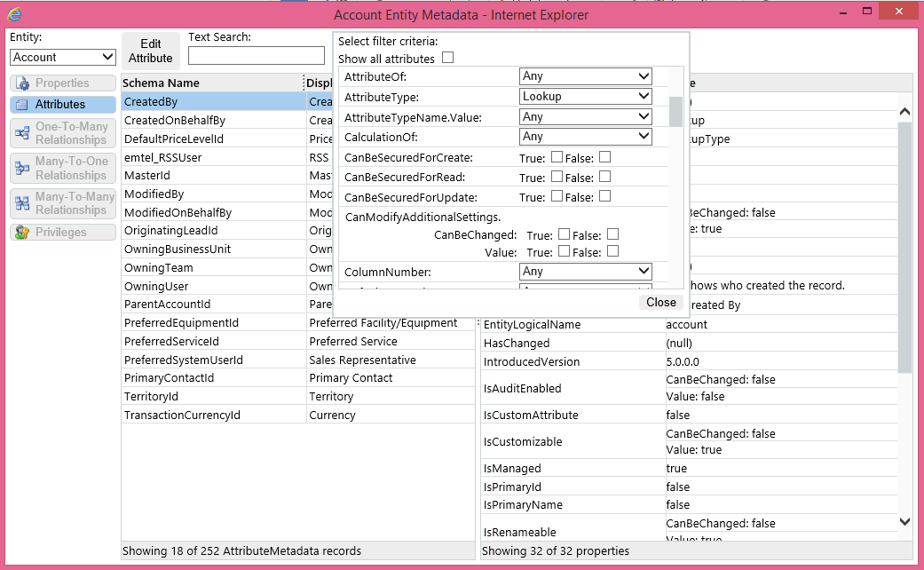The height and width of the screenshot is (570, 924).
Task: Select the Attributes list icon
Action: (22, 105)
